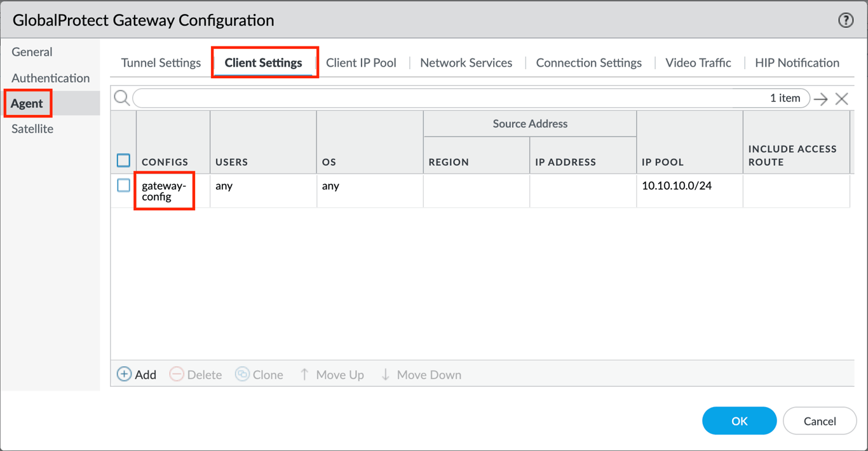Click the Cancel button
This screenshot has width=868, height=451.
[820, 421]
